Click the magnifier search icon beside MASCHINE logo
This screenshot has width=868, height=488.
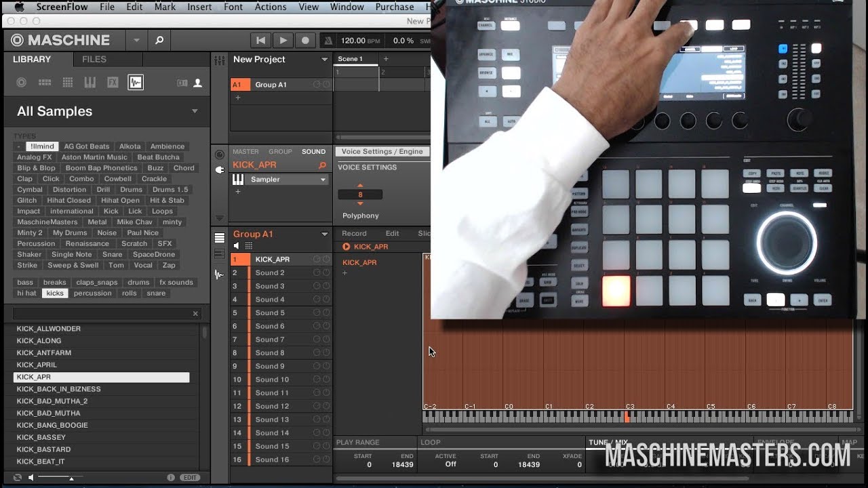click(159, 41)
